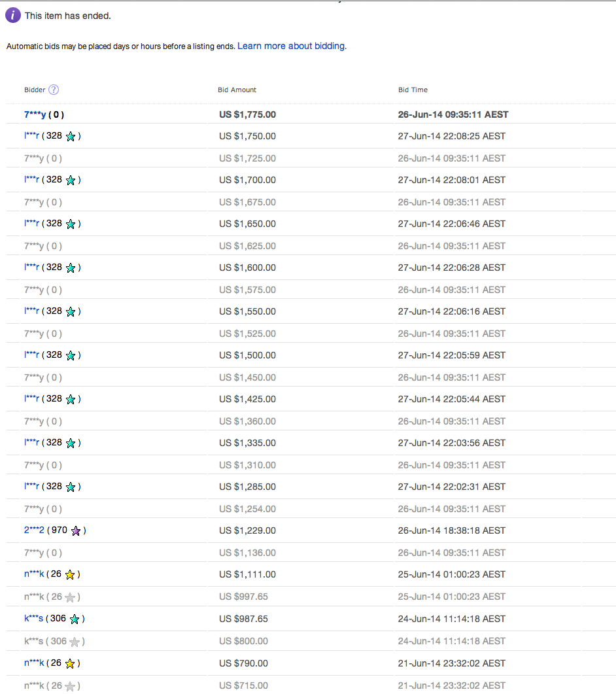Open bidder k***s profile from $987.65 row
This screenshot has width=616, height=694.
pyautogui.click(x=33, y=618)
